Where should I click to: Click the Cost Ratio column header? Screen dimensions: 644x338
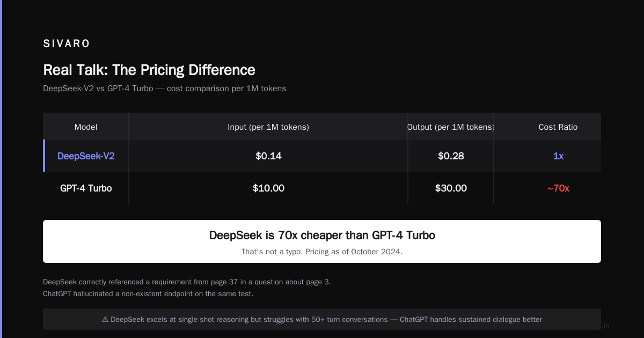(558, 127)
